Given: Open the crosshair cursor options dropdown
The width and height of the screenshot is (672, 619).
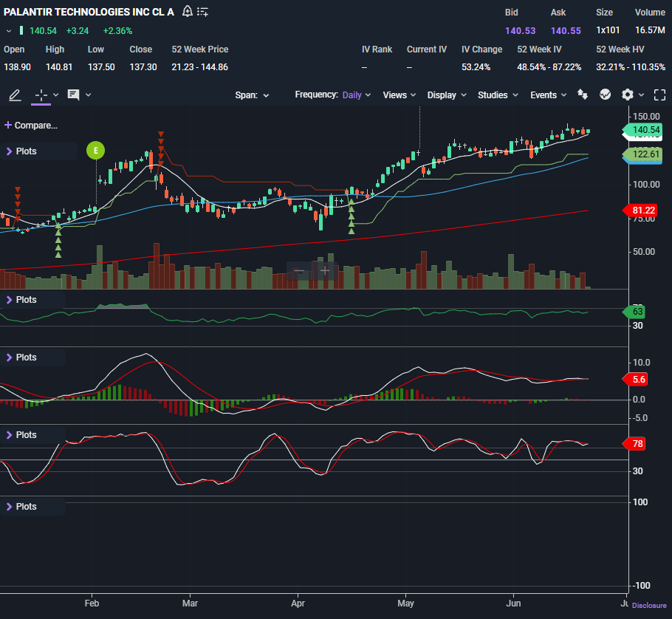Looking at the screenshot, I should click(55, 95).
